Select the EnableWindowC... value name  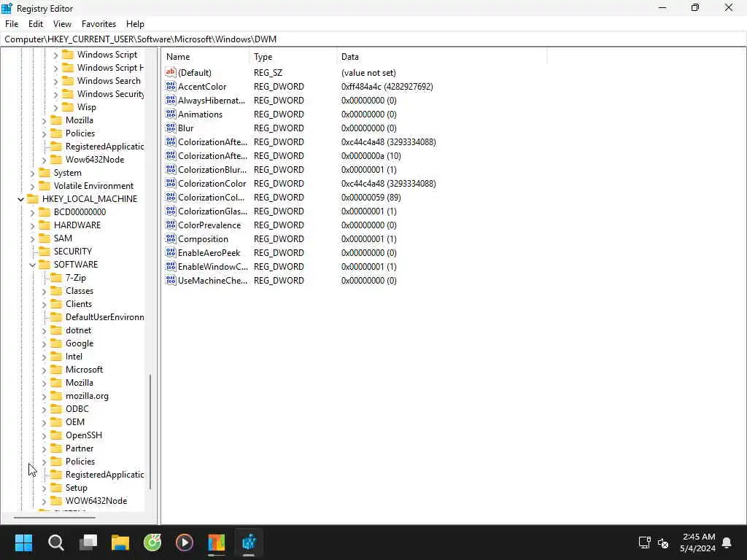pos(212,267)
